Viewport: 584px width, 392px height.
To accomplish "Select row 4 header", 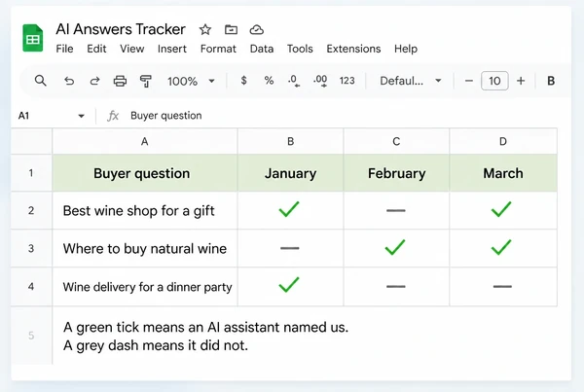I will (31, 287).
